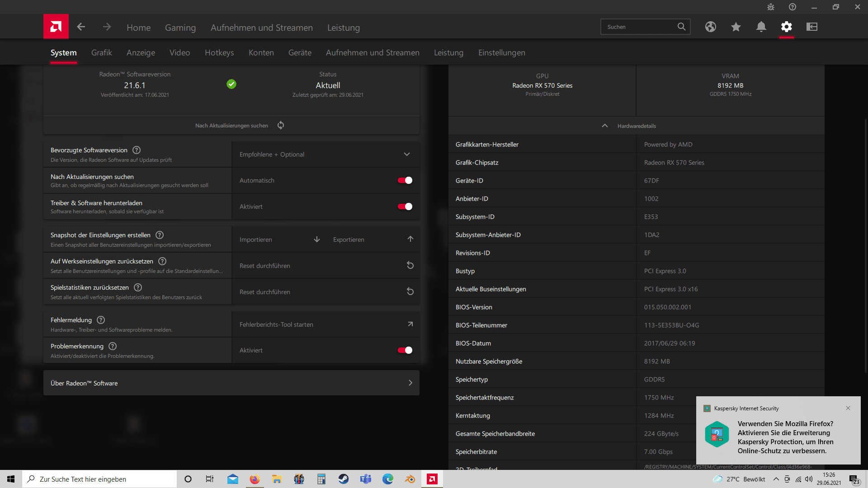Open Firefox from the taskbar

[x=255, y=479]
